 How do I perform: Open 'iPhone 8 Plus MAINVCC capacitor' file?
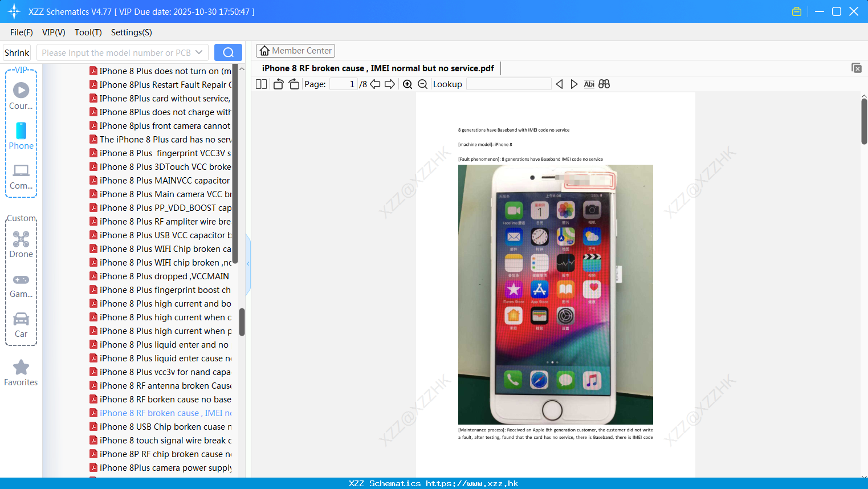click(160, 181)
